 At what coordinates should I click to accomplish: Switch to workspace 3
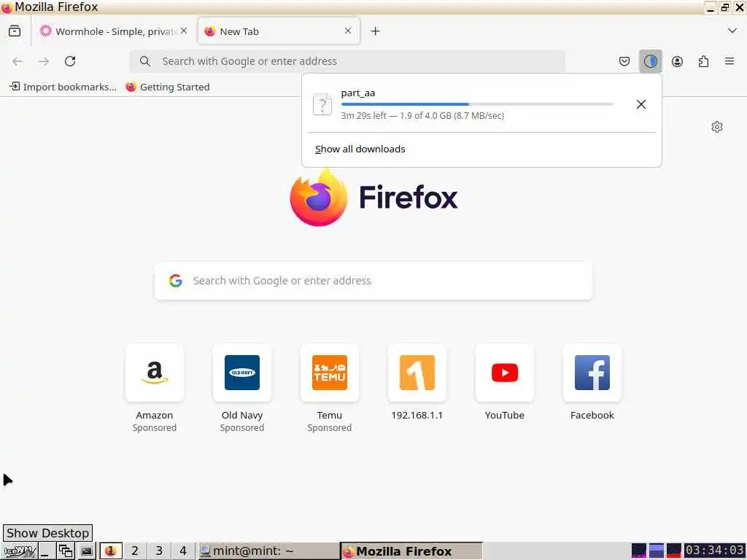coord(159,551)
